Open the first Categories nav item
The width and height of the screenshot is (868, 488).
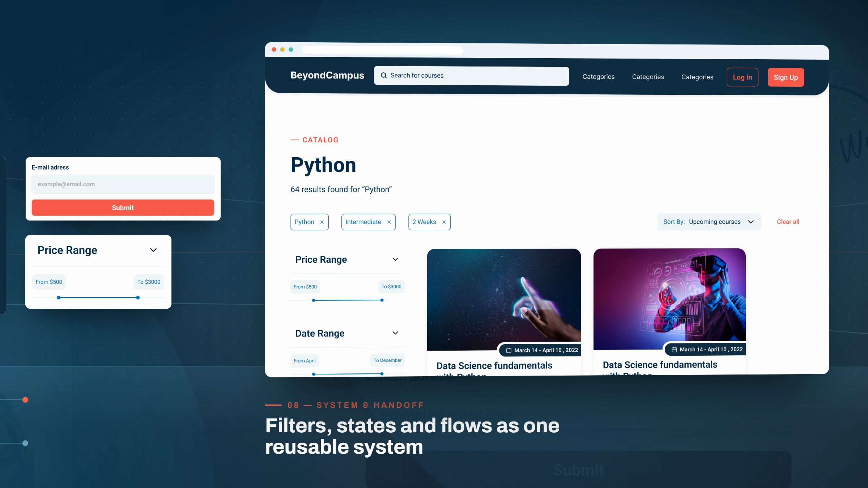coord(599,77)
